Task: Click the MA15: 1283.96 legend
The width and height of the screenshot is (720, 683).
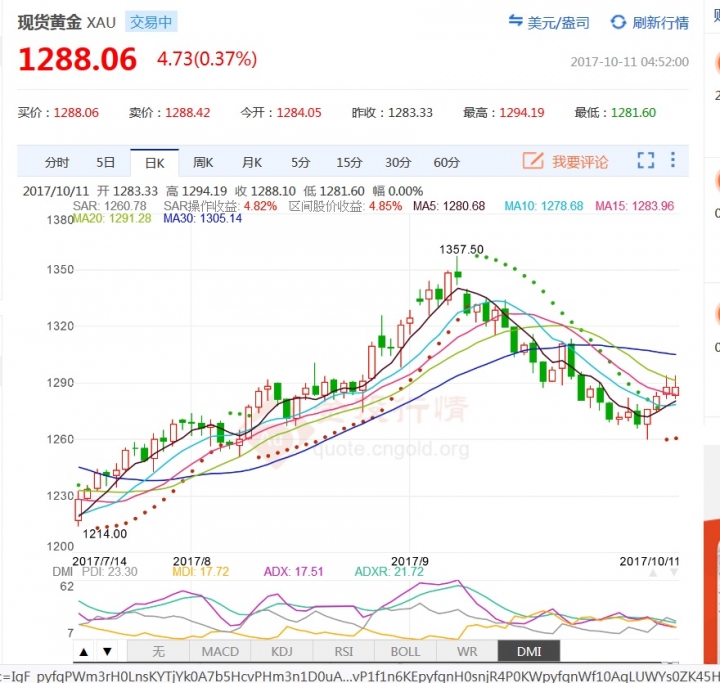Action: point(635,206)
